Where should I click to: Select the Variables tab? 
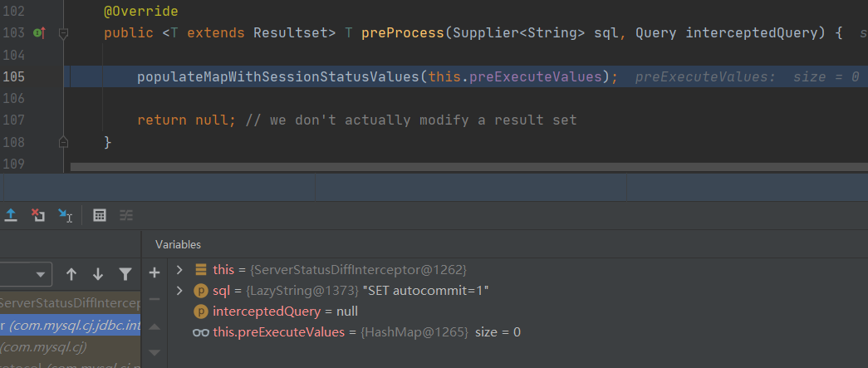178,244
